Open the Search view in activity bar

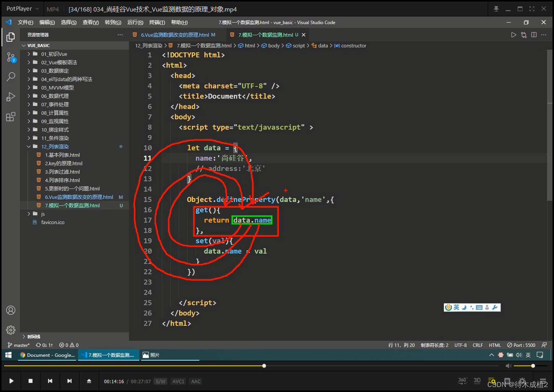(x=11, y=76)
